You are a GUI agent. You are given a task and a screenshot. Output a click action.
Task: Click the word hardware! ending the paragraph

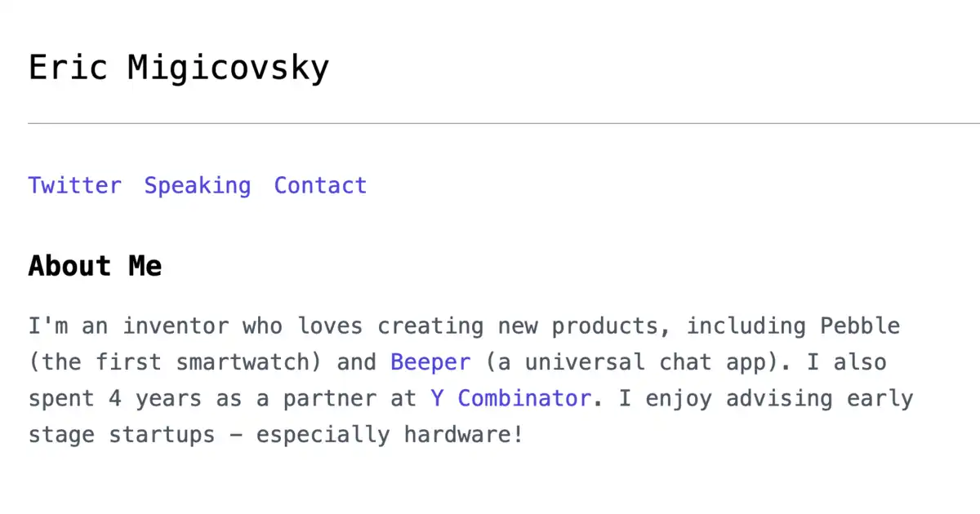click(463, 434)
